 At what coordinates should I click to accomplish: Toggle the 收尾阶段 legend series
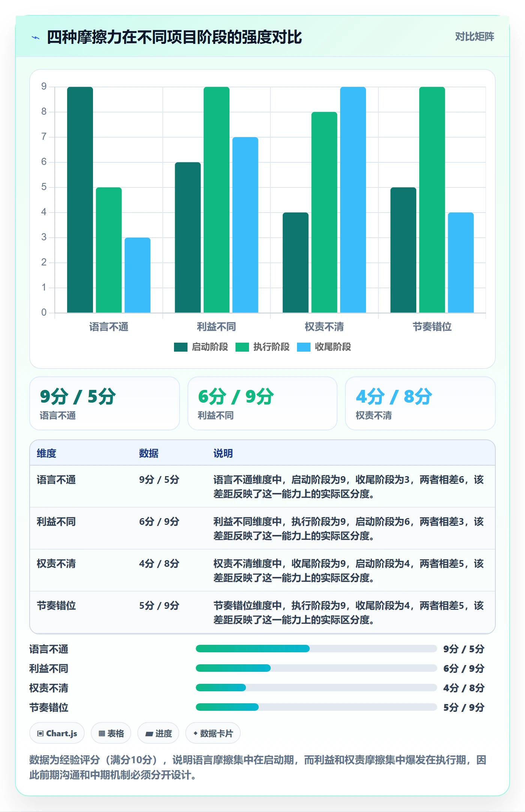[324, 347]
